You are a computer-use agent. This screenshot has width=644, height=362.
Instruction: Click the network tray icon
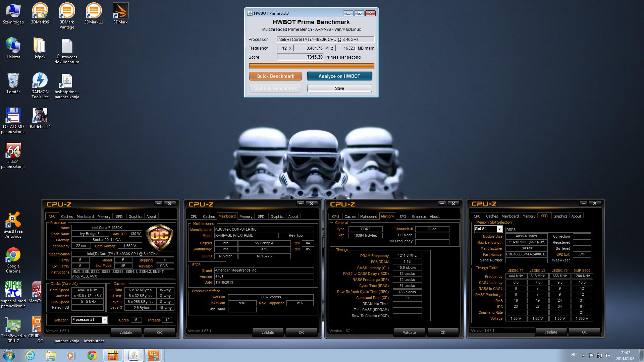(x=599, y=356)
